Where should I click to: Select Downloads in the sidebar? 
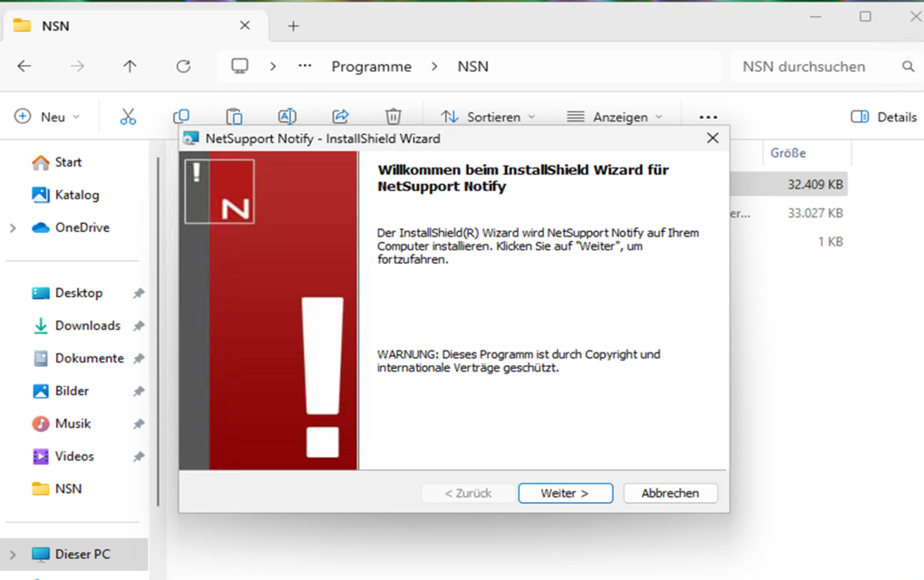87,325
